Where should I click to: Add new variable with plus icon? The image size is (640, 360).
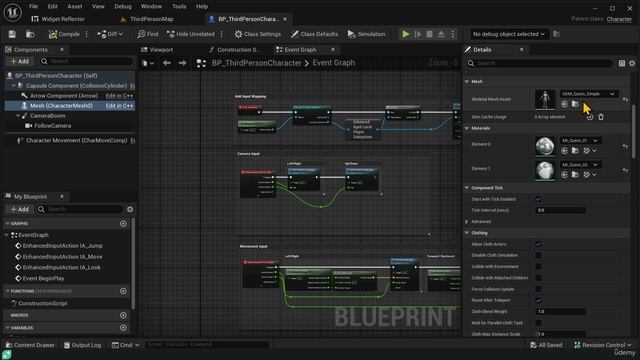(x=123, y=328)
